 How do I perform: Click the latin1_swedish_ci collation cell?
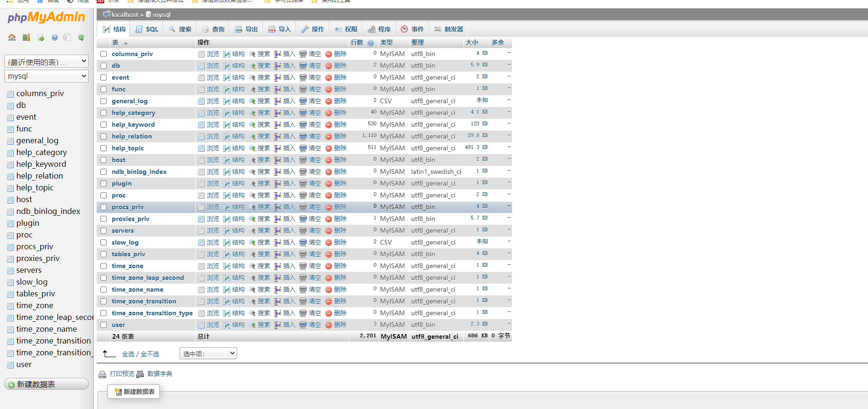[436, 172]
